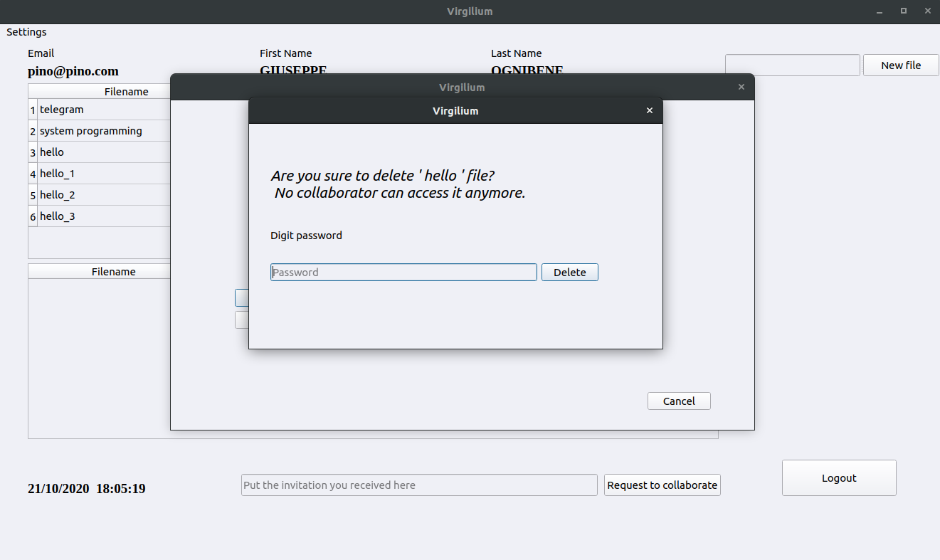The width and height of the screenshot is (940, 560).
Task: Click Request to collaborate button
Action: point(662,485)
